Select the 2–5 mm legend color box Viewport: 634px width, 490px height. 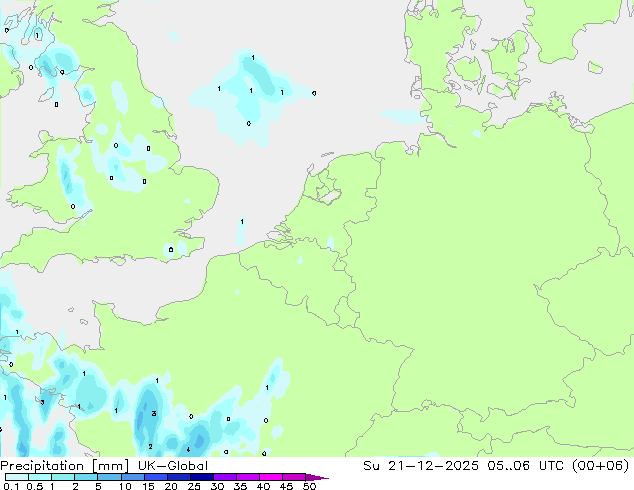tap(86, 477)
